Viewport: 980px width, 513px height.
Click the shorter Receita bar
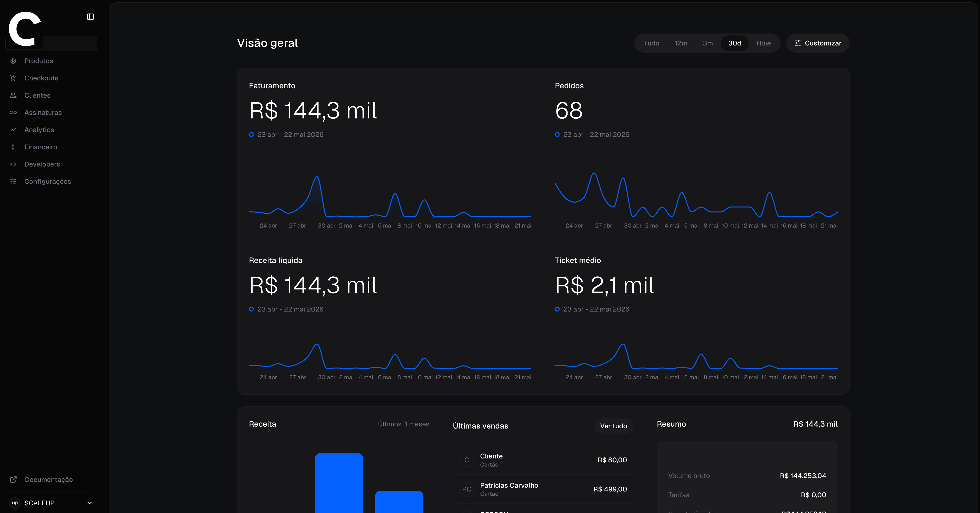399,502
